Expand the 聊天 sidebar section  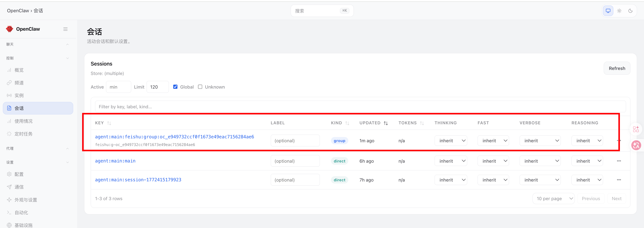click(37, 44)
